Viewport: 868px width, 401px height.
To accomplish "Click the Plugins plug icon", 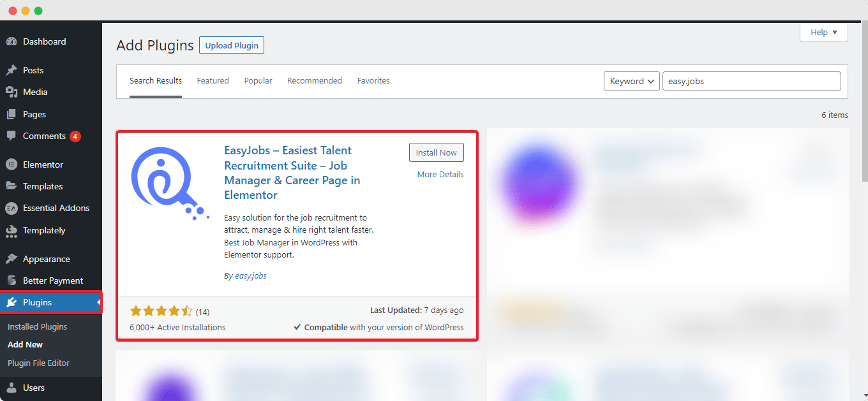I will (x=11, y=302).
